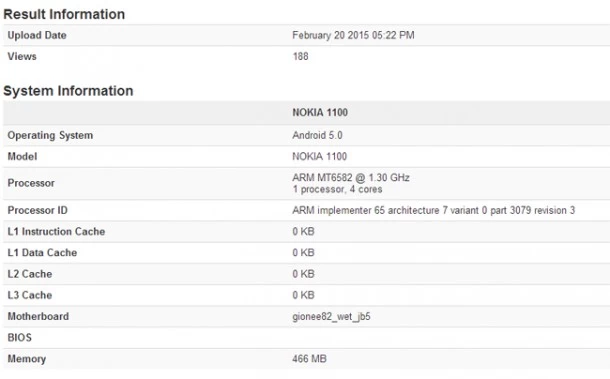Image resolution: width=610 pixels, height=379 pixels.
Task: Click the Android 5.0 value
Action: click(x=317, y=135)
